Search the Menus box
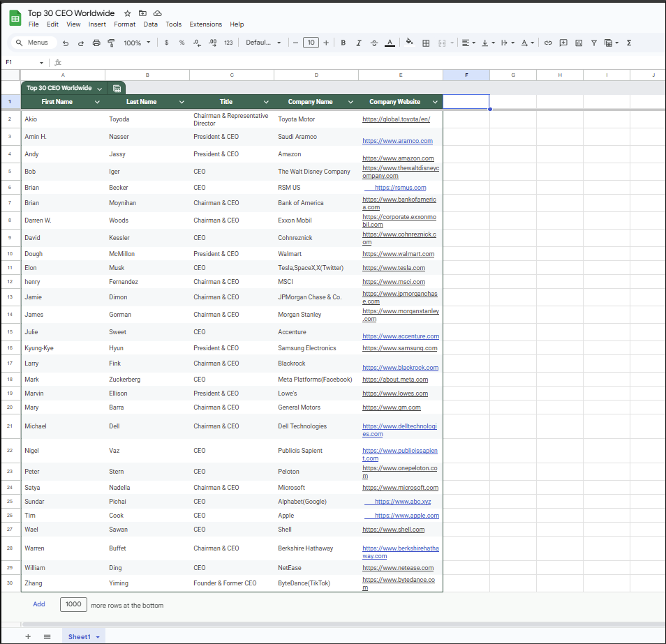666x644 pixels. pyautogui.click(x=34, y=43)
